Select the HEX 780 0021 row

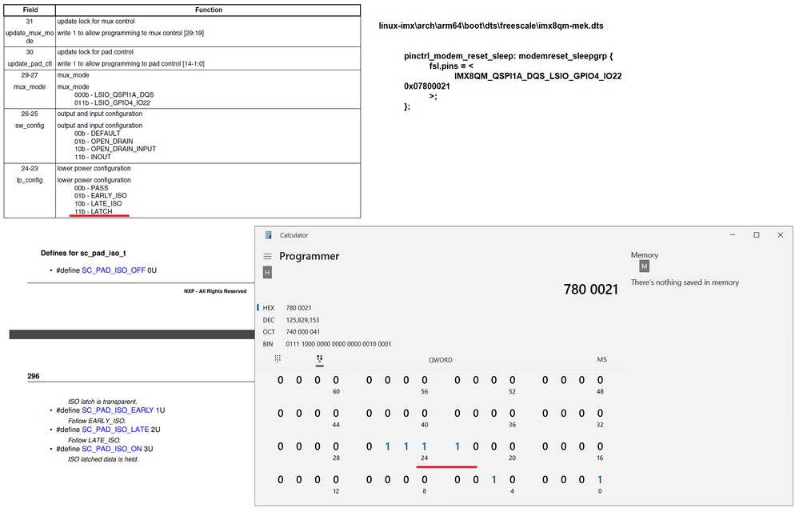[x=287, y=308]
